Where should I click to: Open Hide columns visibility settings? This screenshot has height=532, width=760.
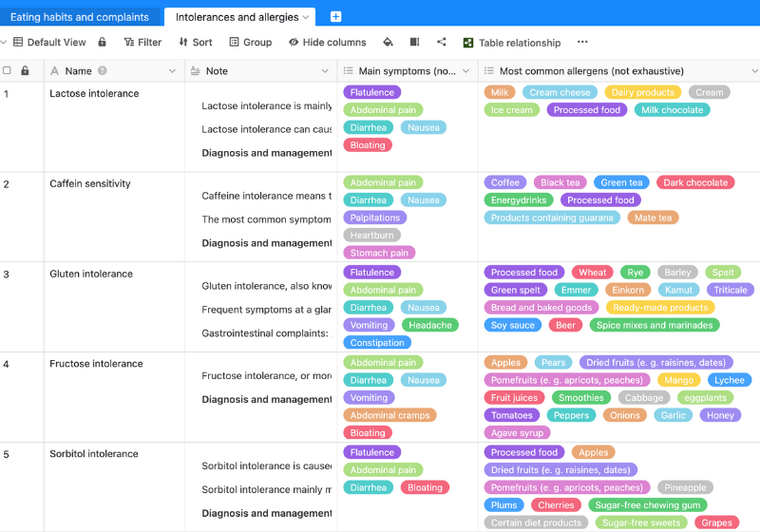click(x=327, y=42)
